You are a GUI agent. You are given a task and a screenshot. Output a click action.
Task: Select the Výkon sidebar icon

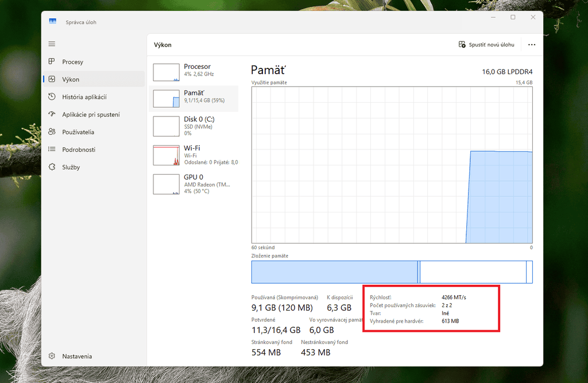tap(52, 79)
